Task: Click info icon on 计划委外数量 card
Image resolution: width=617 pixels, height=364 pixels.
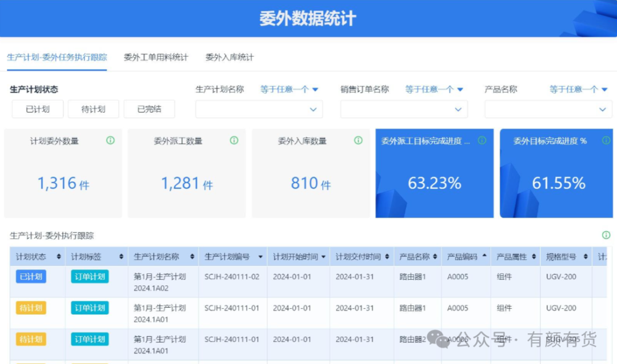Action: point(110,140)
